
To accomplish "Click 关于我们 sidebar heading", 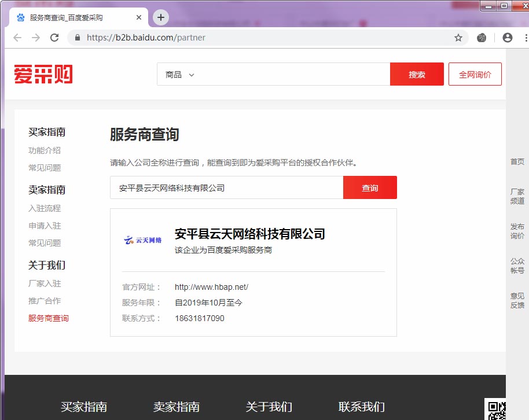I will [x=47, y=265].
